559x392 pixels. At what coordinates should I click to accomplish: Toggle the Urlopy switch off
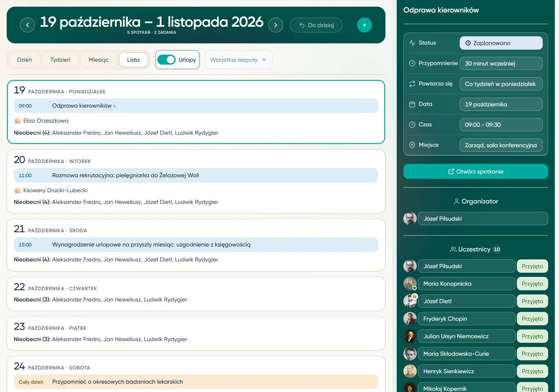pos(166,60)
